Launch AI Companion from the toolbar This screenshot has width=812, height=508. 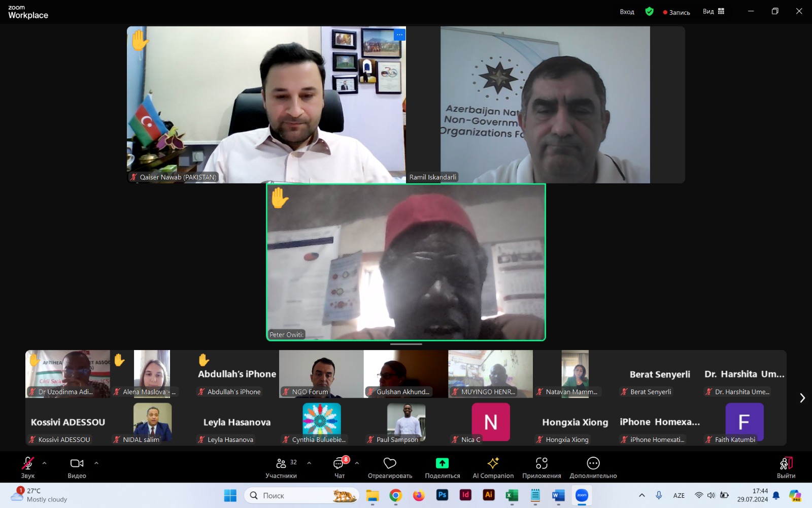pos(493,463)
